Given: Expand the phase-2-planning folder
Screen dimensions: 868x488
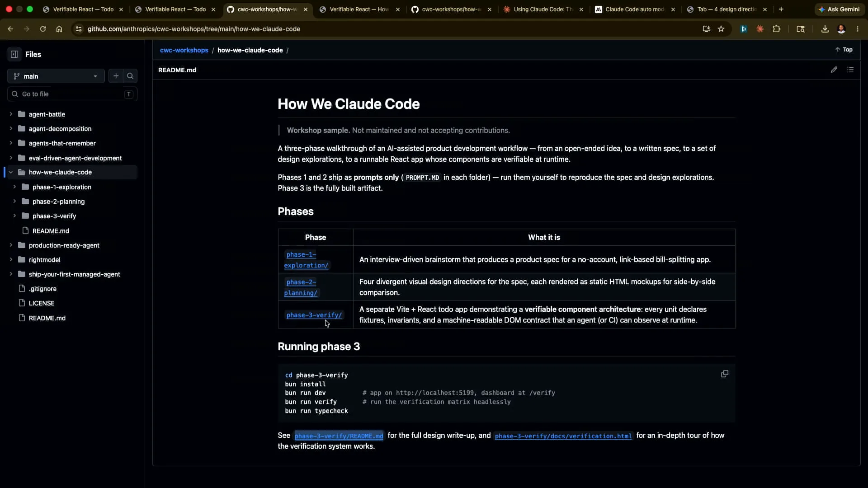Looking at the screenshot, I should (x=14, y=202).
